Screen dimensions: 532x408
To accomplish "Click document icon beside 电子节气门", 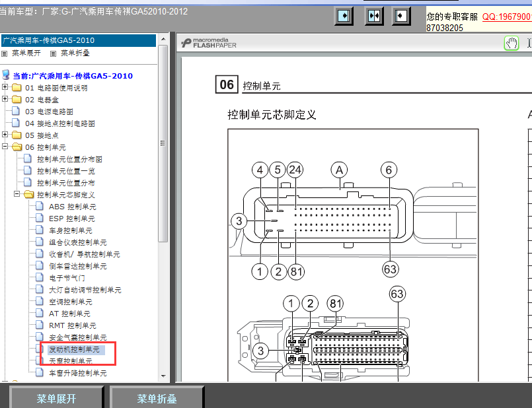I will pos(40,277).
